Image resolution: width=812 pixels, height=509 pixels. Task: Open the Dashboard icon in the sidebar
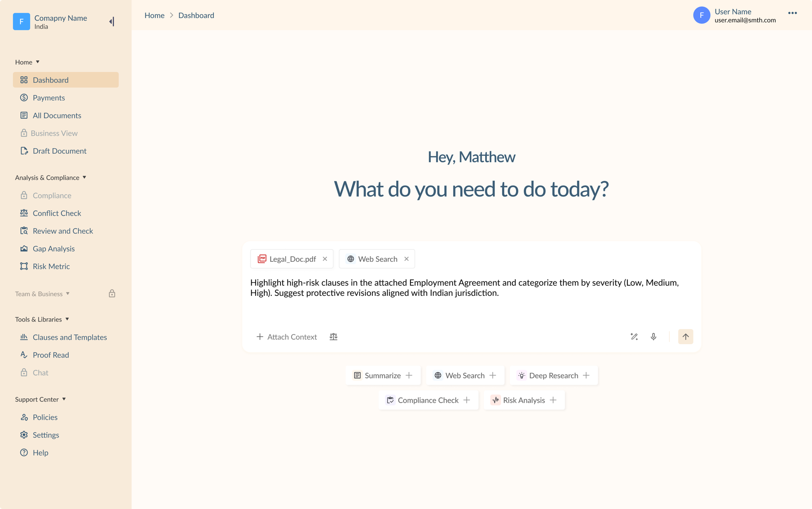24,80
